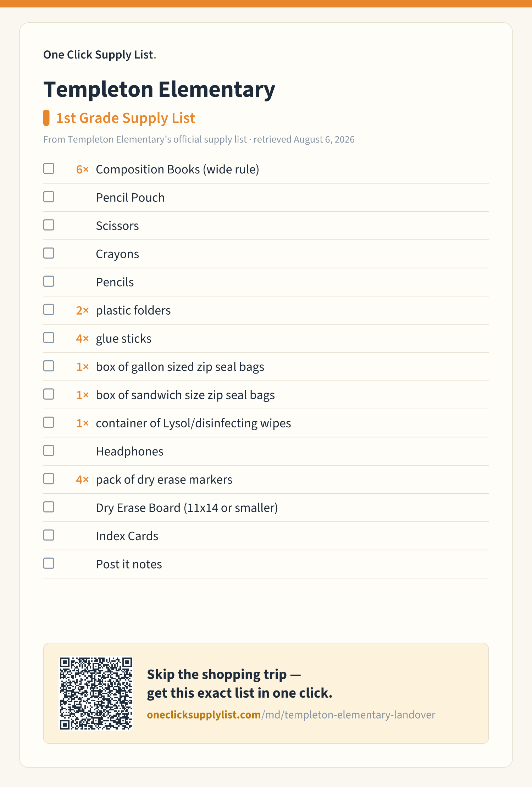Click the One Click Supply List logo
This screenshot has width=532, height=787.
pyautogui.click(x=100, y=55)
